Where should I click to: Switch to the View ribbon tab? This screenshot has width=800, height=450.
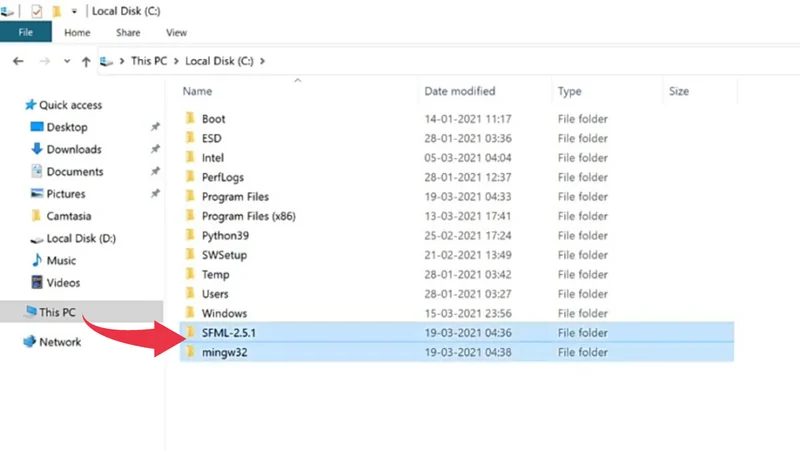pos(176,32)
